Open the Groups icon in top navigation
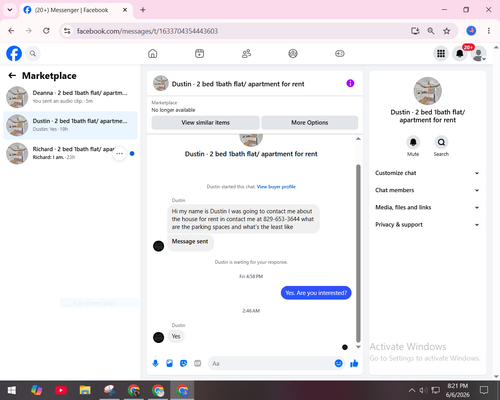Viewport: 500px width, 400px height. click(293, 53)
